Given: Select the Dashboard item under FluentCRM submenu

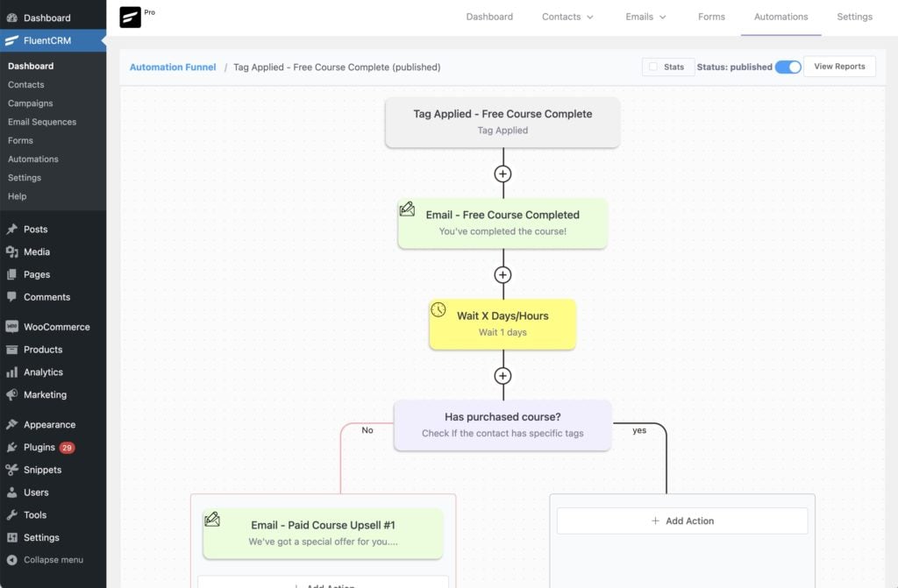Looking at the screenshot, I should point(31,66).
